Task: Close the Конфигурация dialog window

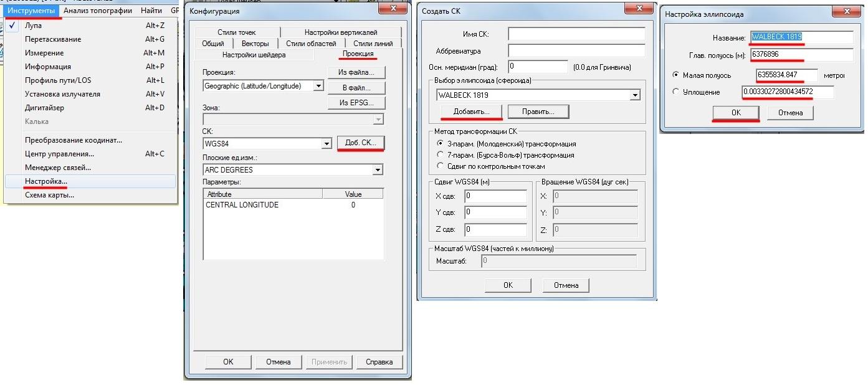Action: pos(393,9)
